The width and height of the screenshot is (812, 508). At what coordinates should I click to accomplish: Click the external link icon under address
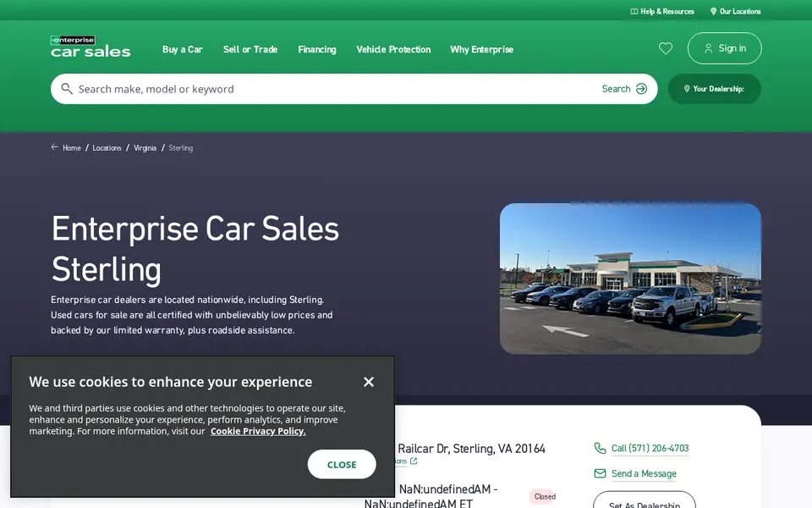[x=414, y=461]
